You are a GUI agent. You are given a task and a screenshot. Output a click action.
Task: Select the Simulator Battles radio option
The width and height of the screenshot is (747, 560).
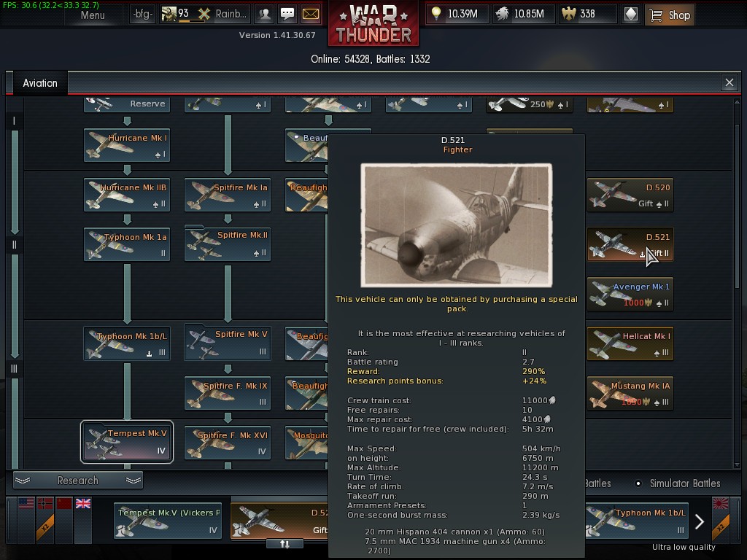pyautogui.click(x=638, y=483)
